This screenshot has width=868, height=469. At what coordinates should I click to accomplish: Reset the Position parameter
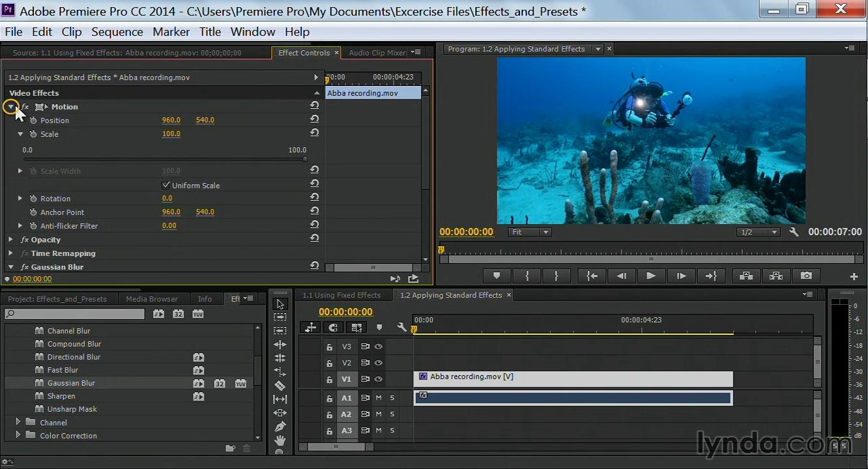tap(314, 119)
